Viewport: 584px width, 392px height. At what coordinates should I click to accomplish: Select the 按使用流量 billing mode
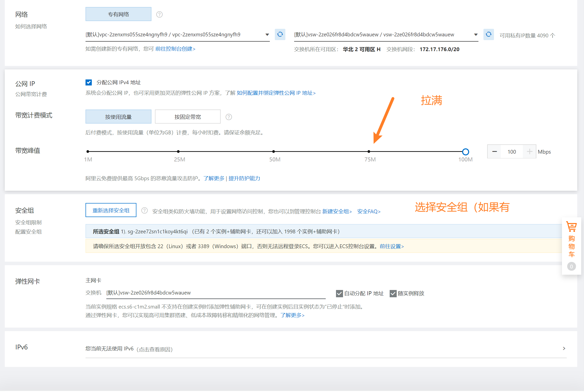pos(118,117)
